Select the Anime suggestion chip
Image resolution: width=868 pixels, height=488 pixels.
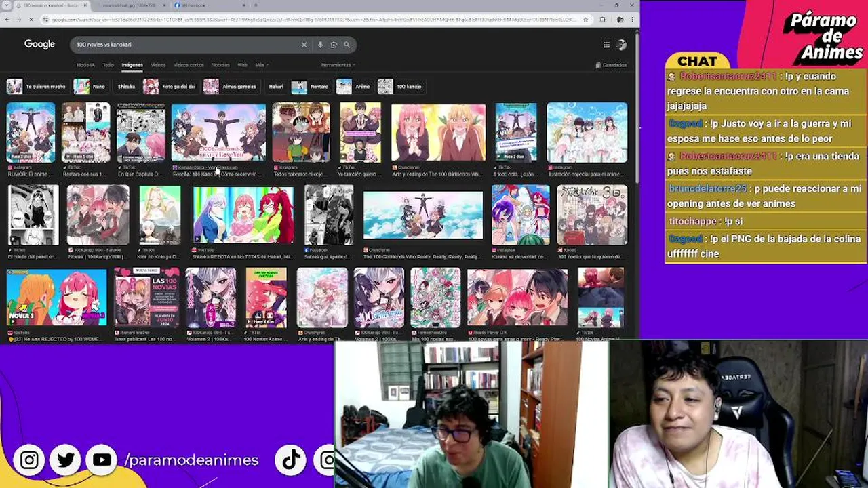[x=354, y=87]
